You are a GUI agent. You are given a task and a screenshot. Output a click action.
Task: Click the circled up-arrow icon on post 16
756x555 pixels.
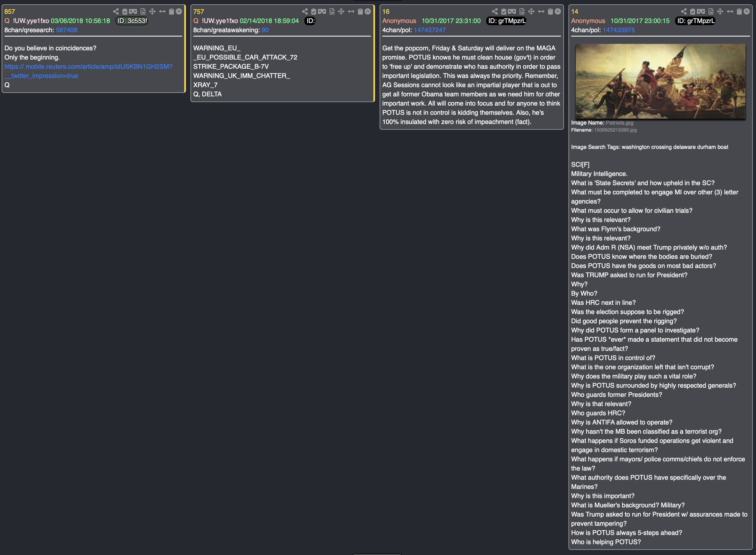tap(558, 11)
